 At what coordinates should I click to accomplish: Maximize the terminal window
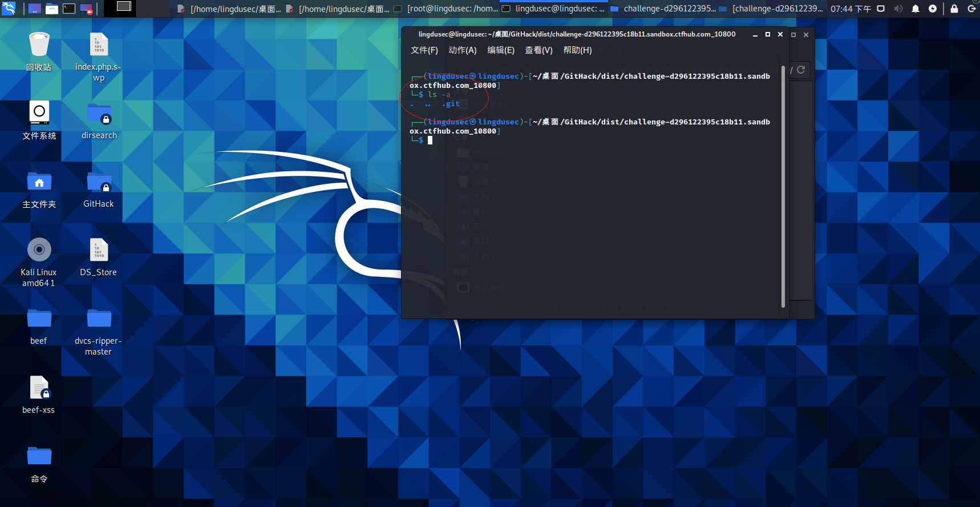tap(768, 35)
